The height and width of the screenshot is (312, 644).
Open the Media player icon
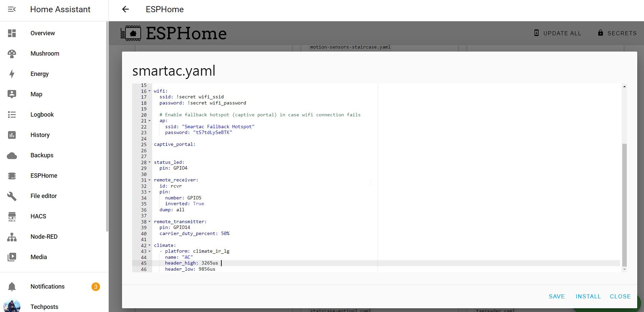tap(12, 257)
